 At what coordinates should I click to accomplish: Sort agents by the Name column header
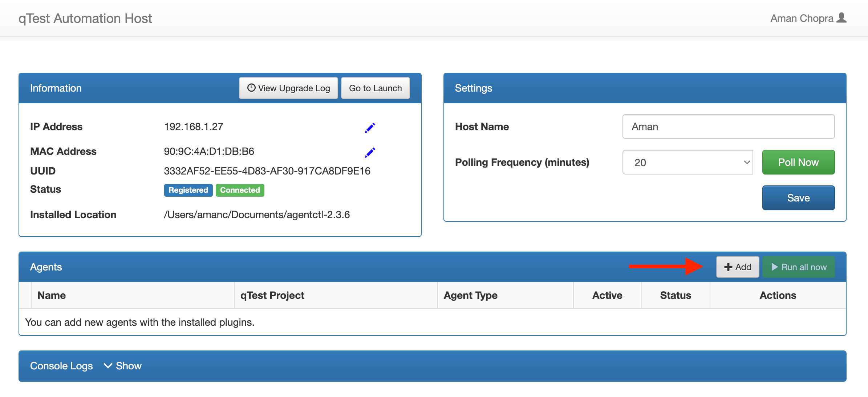[x=51, y=295]
